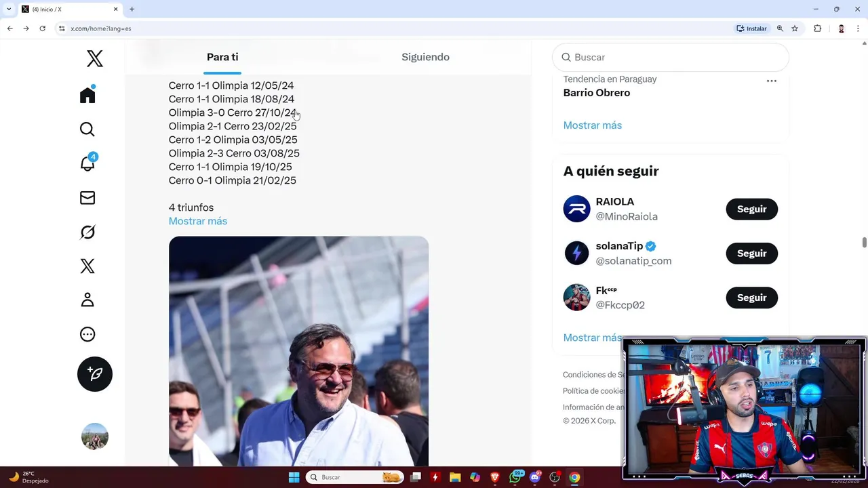Open Chrome three-dot menu
This screenshot has height=488, width=868.
coord(859,28)
